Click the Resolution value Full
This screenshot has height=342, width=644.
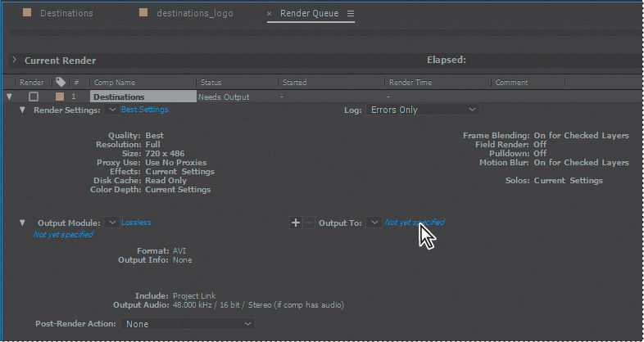[152, 144]
